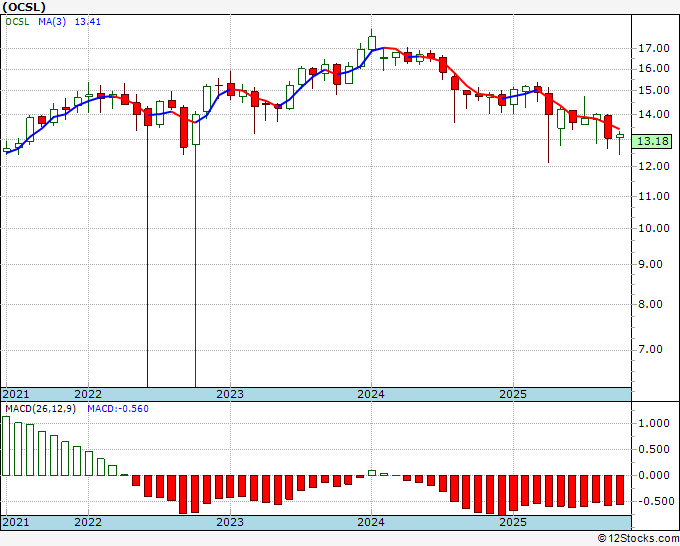The height and width of the screenshot is (546, 680).
Task: Click the last red MACD histogram bar
Action: coord(620,490)
